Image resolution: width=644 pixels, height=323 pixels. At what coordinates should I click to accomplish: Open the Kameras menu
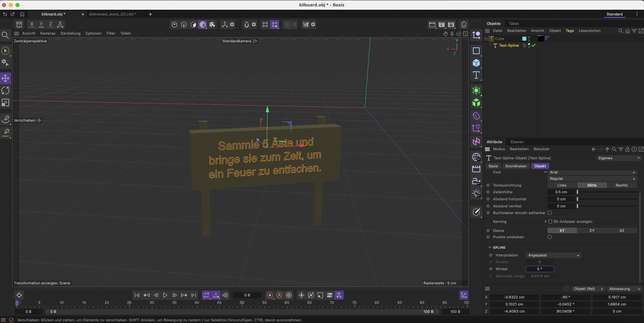click(x=48, y=33)
